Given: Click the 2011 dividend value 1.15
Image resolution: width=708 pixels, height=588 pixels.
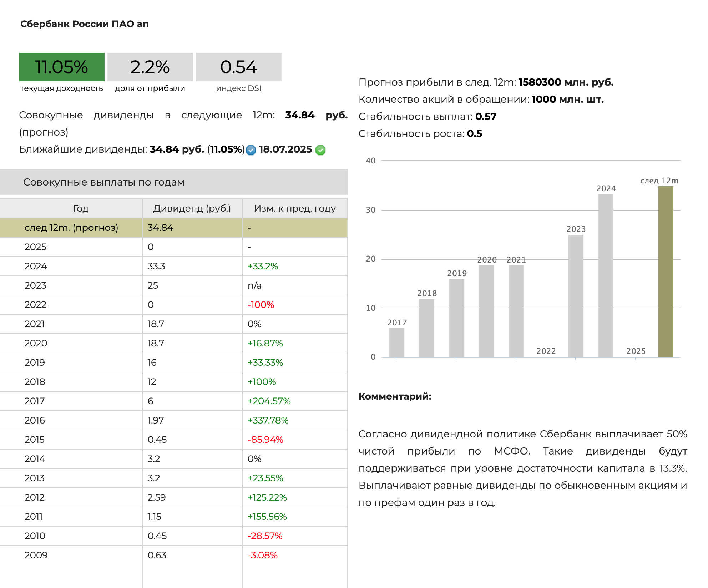Looking at the screenshot, I should pos(155,517).
